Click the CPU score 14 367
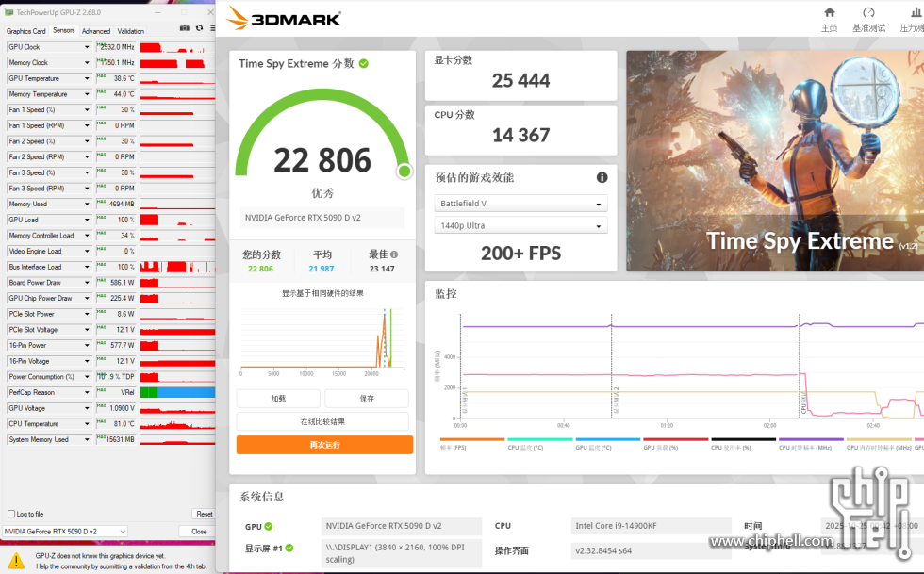Image resolution: width=924 pixels, height=574 pixels. click(x=520, y=135)
